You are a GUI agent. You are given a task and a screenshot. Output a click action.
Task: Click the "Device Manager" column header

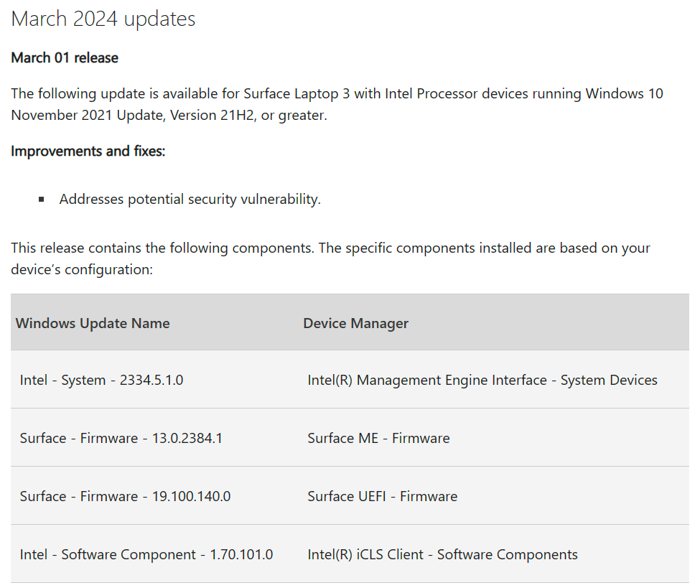(355, 323)
